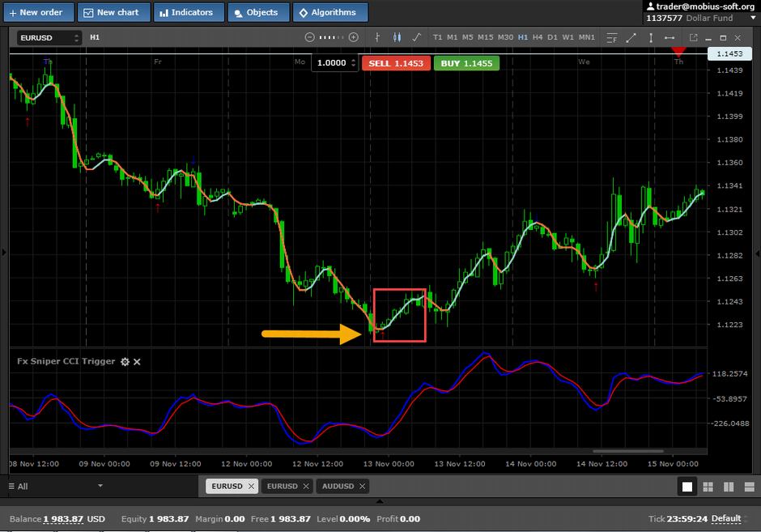Choose single chart layout
Image resolution: width=761 pixels, height=532 pixels.
point(687,487)
